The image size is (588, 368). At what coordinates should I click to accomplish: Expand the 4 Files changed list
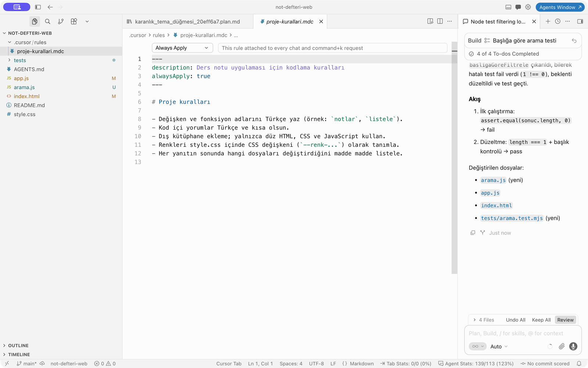(x=484, y=320)
